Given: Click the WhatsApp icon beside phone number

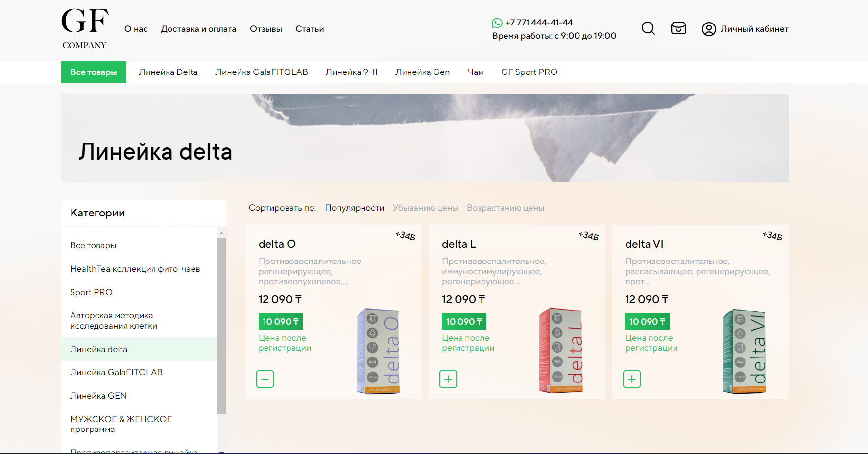Looking at the screenshot, I should coord(497,23).
